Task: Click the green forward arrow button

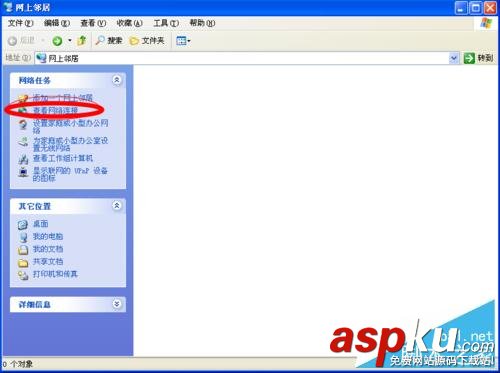Action: pyautogui.click(x=57, y=41)
